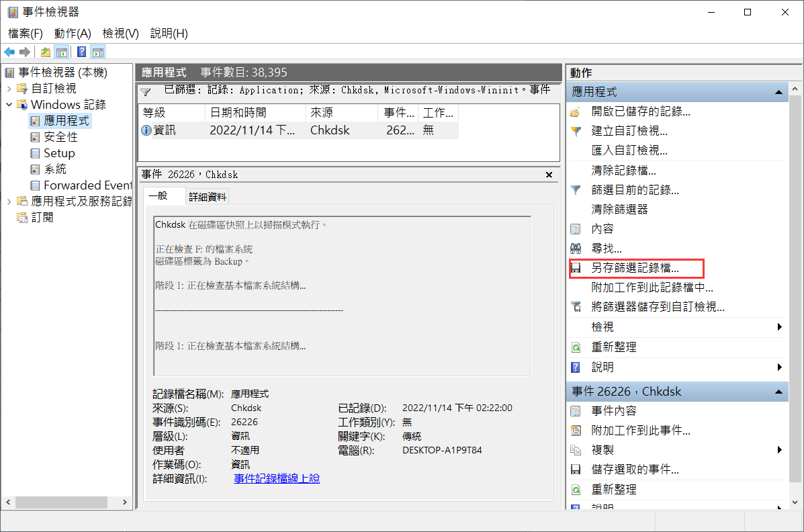Screen dimensions: 804x532
Task: Click 篩選目前的記錄... action
Action: click(635, 190)
